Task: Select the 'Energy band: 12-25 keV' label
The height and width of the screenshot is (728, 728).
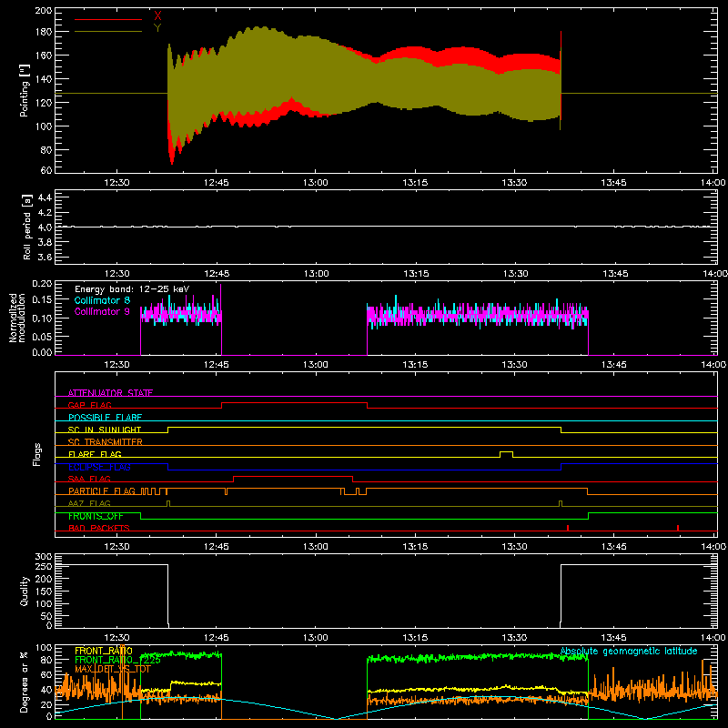Action: coord(132,289)
